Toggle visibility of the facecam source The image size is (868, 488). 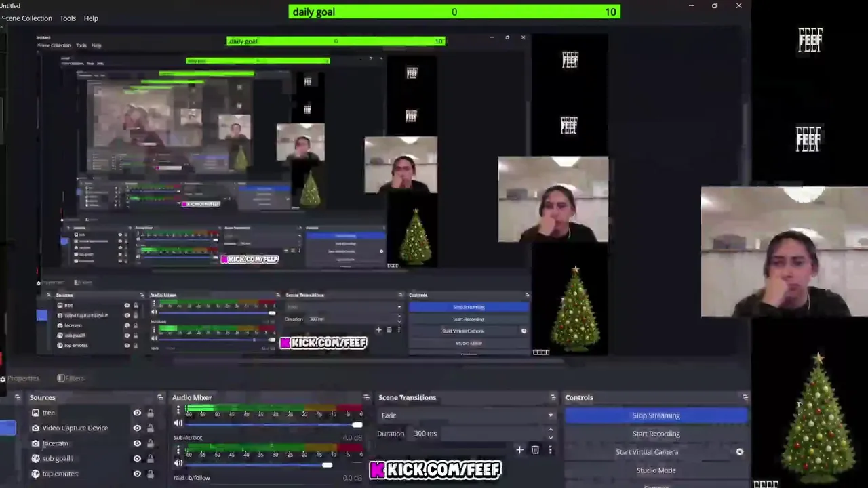click(x=137, y=443)
